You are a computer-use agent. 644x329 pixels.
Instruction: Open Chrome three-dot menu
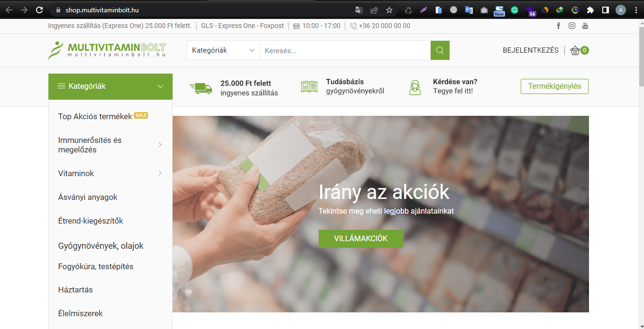[636, 9]
